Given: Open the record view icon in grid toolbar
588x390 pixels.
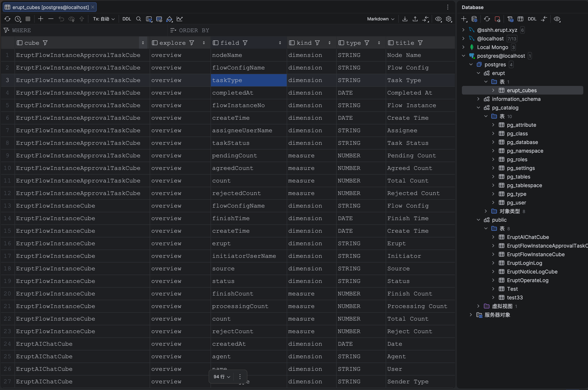Looking at the screenshot, I should (x=159, y=19).
